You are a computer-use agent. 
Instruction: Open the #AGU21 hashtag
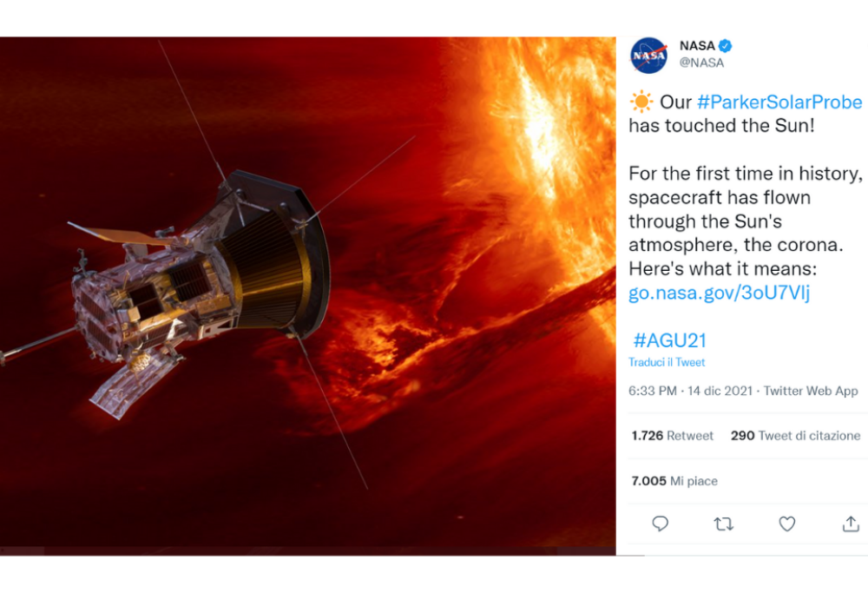(x=669, y=339)
